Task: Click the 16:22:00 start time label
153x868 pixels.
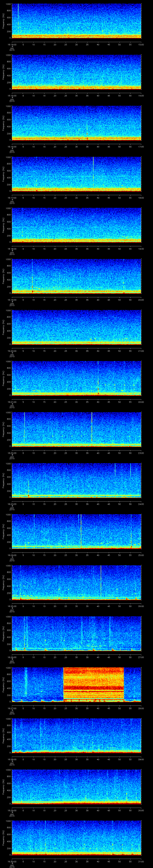Action: pos(12,453)
